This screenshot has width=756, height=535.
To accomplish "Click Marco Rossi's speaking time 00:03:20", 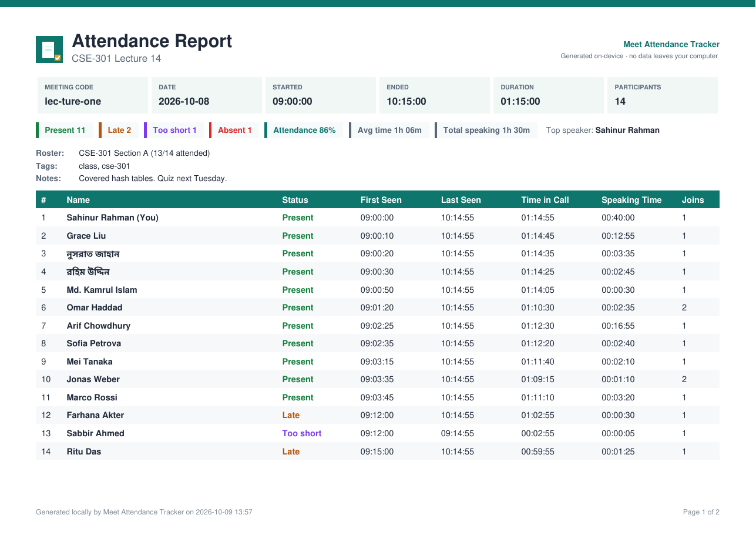I will (x=618, y=397).
